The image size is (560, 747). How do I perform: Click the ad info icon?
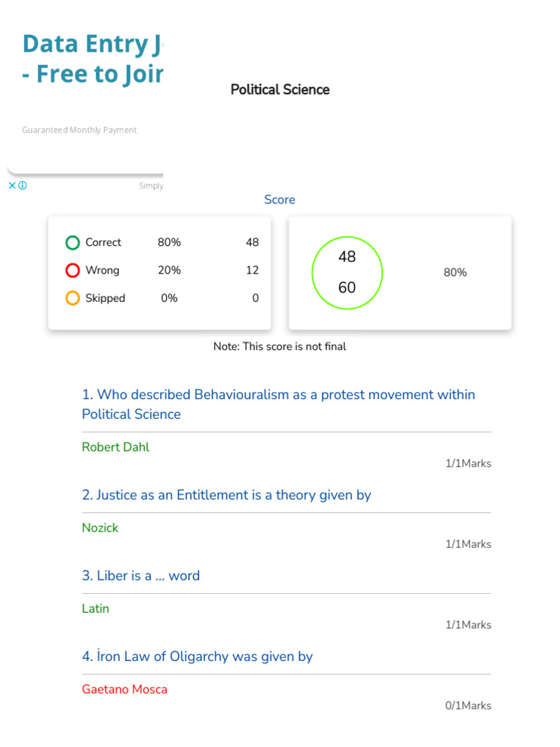coord(23,185)
